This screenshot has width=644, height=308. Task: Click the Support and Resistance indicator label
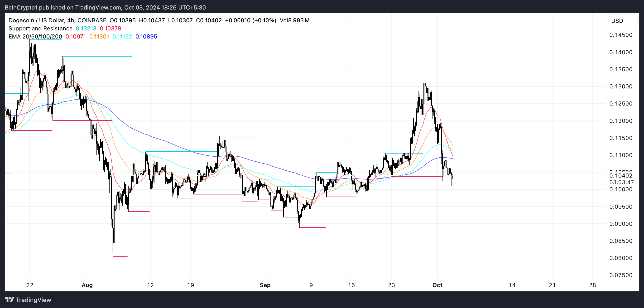40,29
